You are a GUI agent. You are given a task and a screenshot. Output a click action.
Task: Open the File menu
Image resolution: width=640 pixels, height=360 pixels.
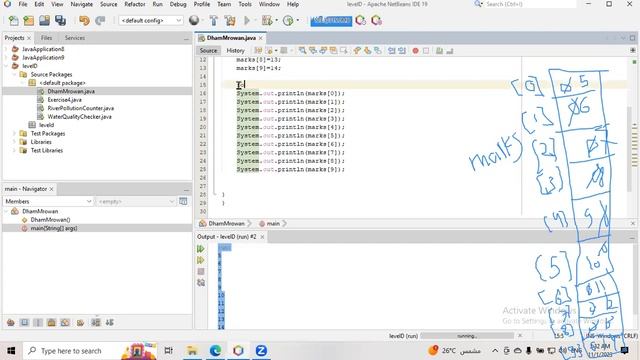tap(23, 4)
